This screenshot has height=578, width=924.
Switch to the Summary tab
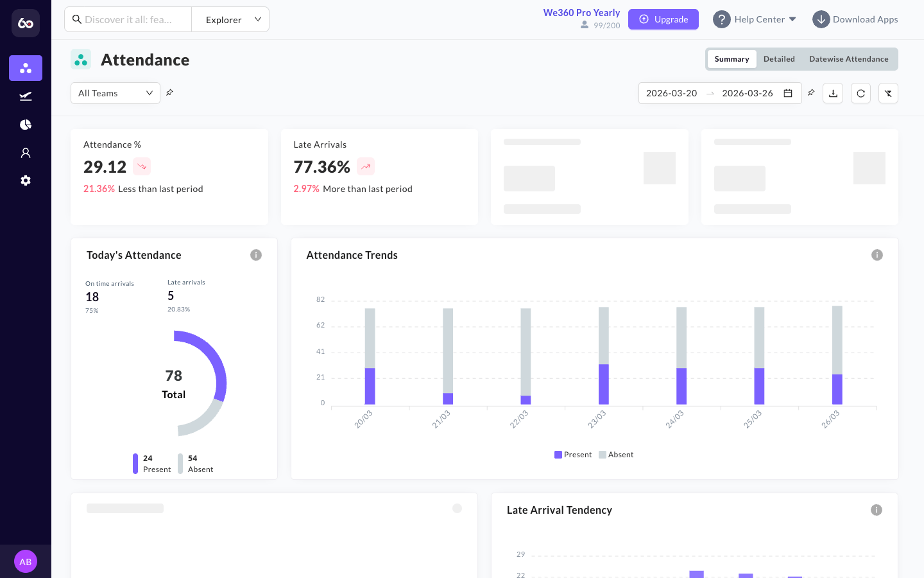[732, 59]
